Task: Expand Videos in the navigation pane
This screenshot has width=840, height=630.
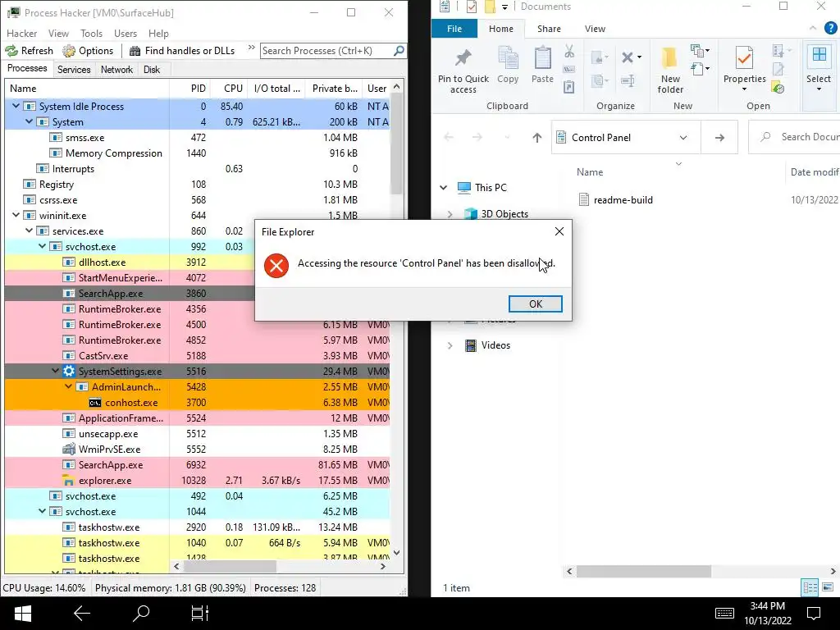Action: [450, 345]
